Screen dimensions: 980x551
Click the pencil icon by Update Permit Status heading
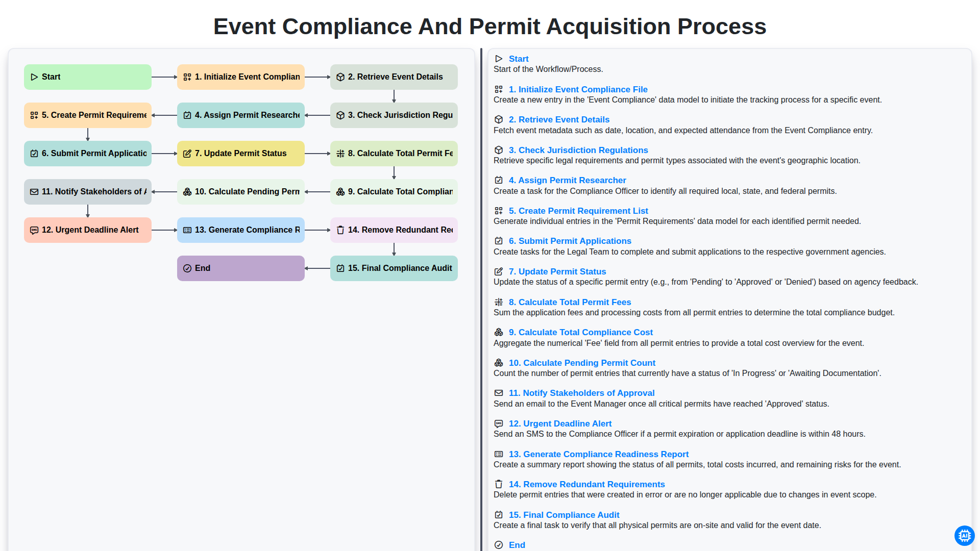pyautogui.click(x=499, y=271)
